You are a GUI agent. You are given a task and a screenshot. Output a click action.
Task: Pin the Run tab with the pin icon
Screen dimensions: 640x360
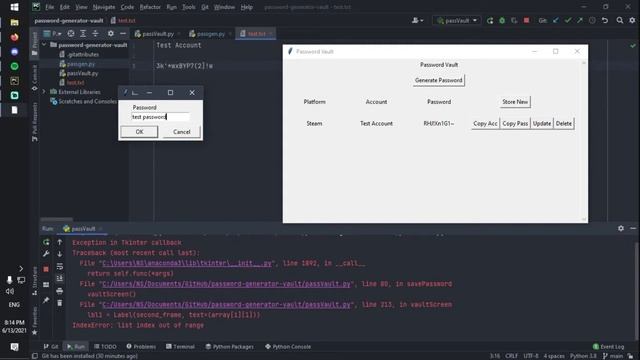[x=46, y=300]
